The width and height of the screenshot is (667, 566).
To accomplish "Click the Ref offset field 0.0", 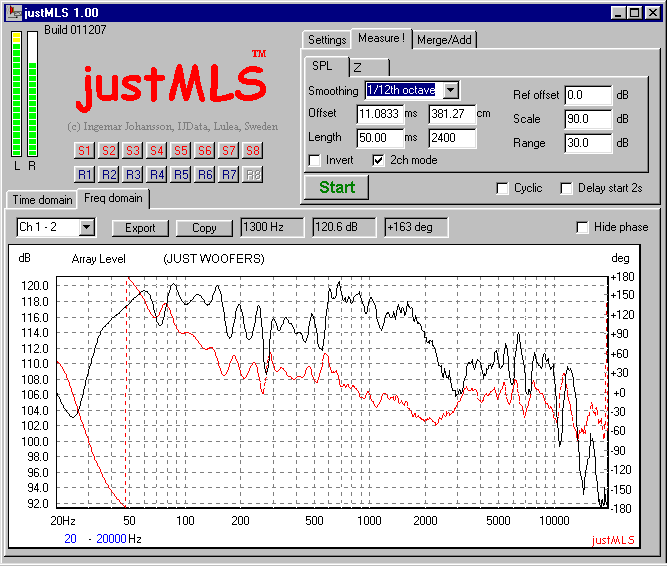I will 588,95.
